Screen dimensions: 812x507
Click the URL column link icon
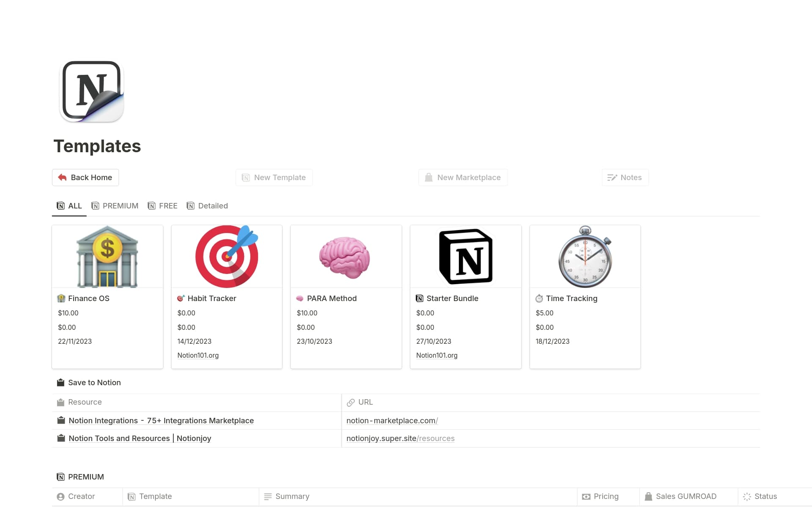click(351, 403)
